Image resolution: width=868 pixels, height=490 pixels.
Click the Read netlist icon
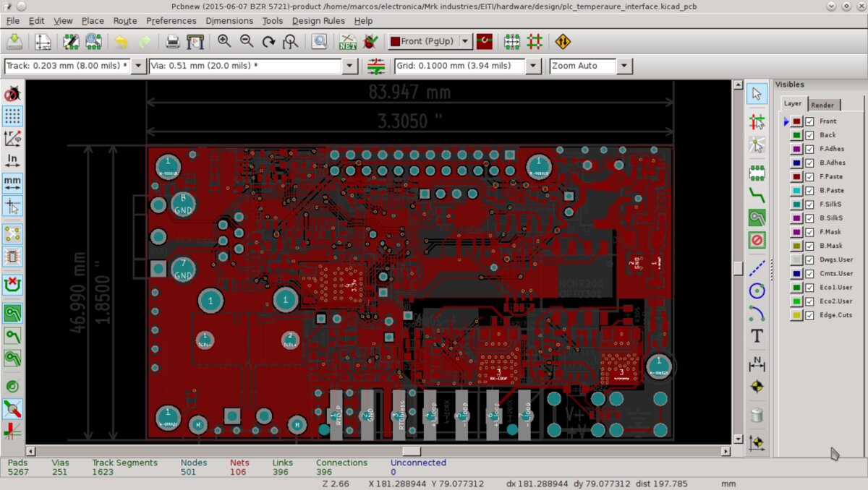pos(347,41)
